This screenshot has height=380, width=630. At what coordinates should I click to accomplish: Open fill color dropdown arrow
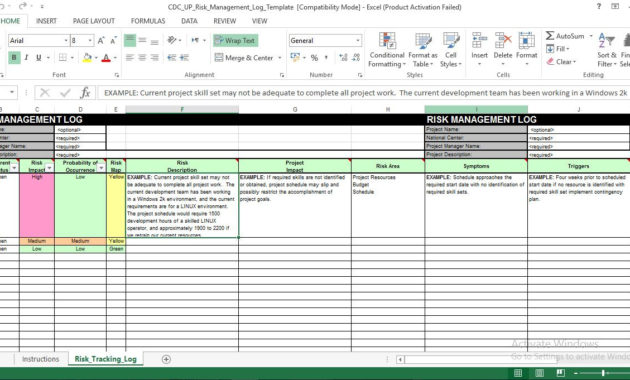pos(96,58)
